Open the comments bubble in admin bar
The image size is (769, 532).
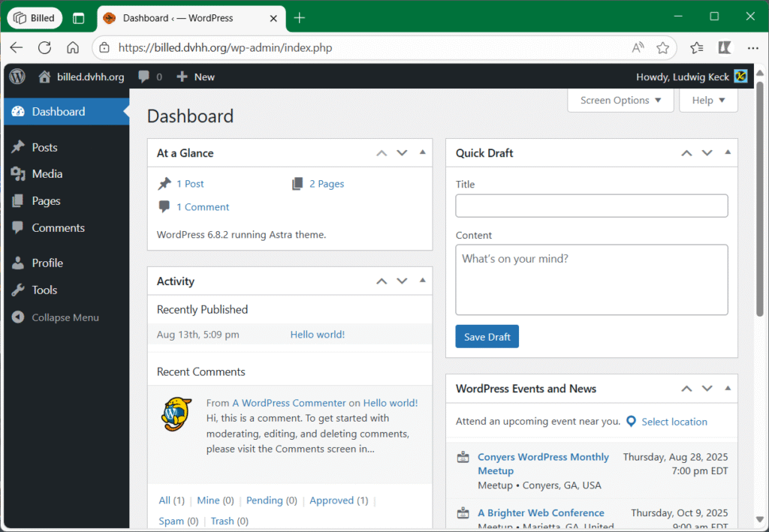coord(149,77)
